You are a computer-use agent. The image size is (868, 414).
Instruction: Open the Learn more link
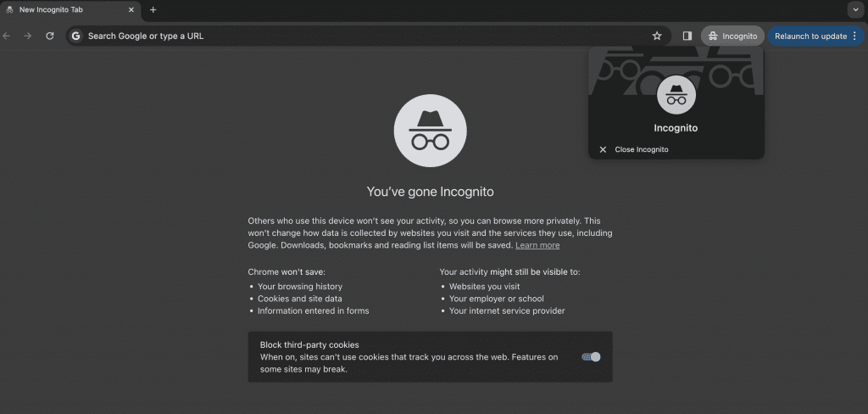(x=537, y=245)
